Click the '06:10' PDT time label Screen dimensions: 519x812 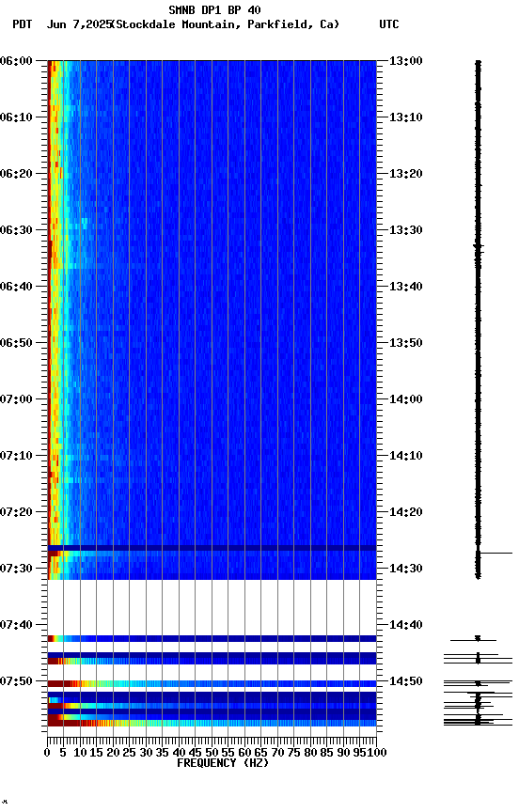tap(16, 117)
